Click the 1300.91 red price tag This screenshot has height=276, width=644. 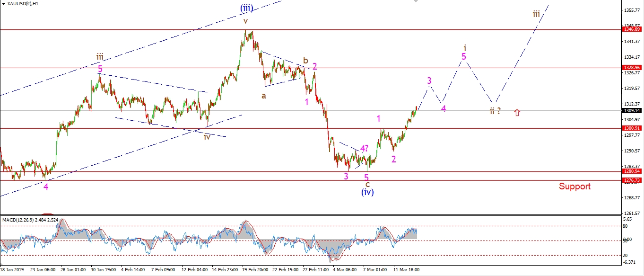pos(632,128)
